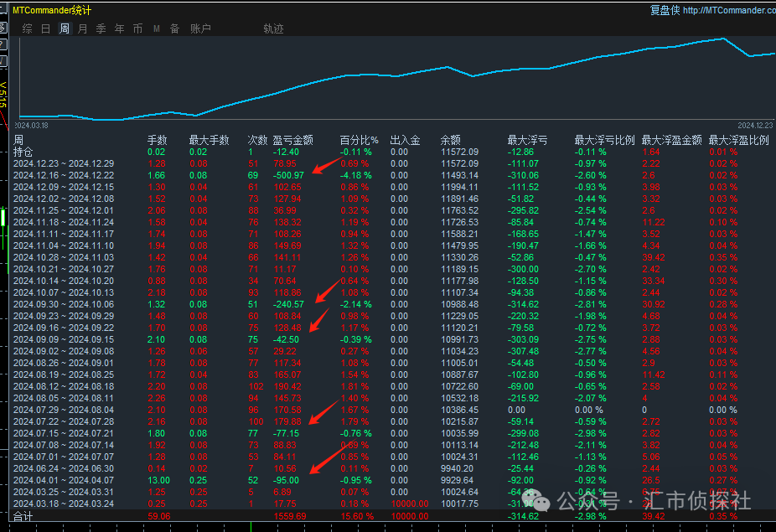
Task: Click the -2.14 % percentage cell
Action: tap(356, 304)
